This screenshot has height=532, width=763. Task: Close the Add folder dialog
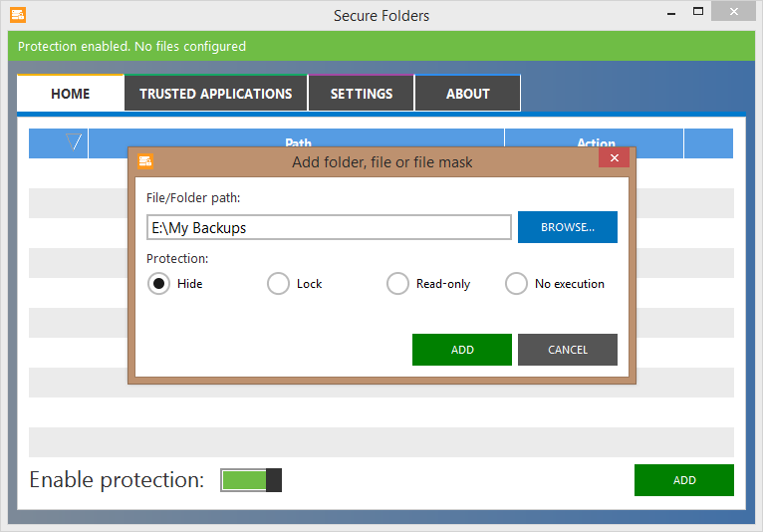tap(615, 157)
